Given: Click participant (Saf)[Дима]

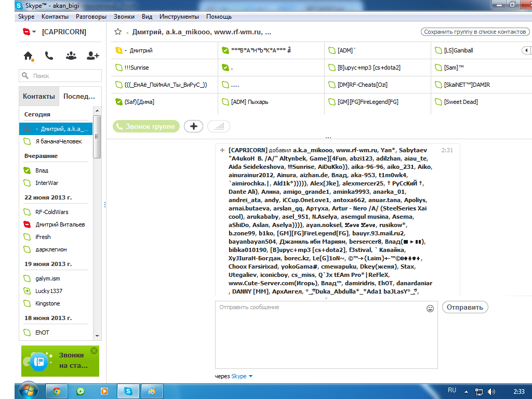Looking at the screenshot, I should 165,102.
